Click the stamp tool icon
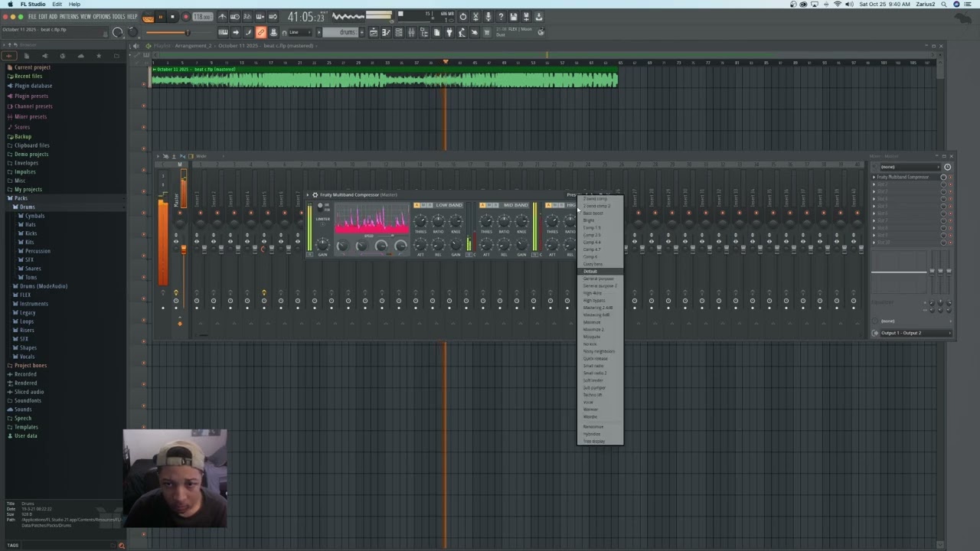This screenshot has height=551, width=980. (273, 32)
